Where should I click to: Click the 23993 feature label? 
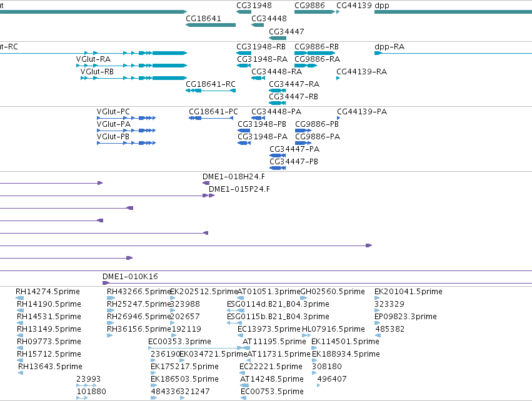coord(89,379)
